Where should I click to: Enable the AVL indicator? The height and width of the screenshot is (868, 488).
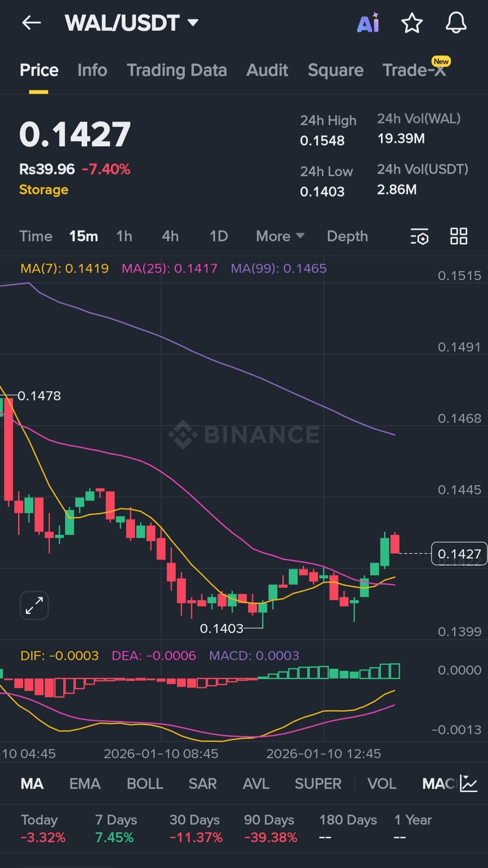(x=256, y=784)
